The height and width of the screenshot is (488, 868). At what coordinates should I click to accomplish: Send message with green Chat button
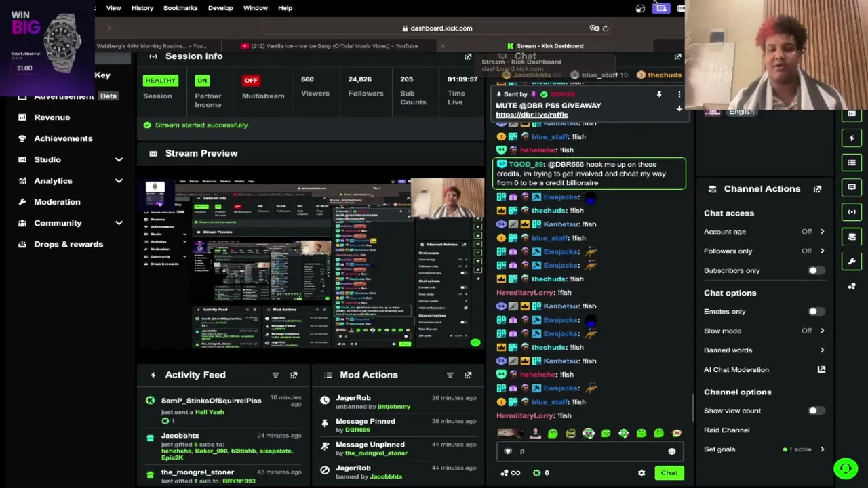point(669,473)
